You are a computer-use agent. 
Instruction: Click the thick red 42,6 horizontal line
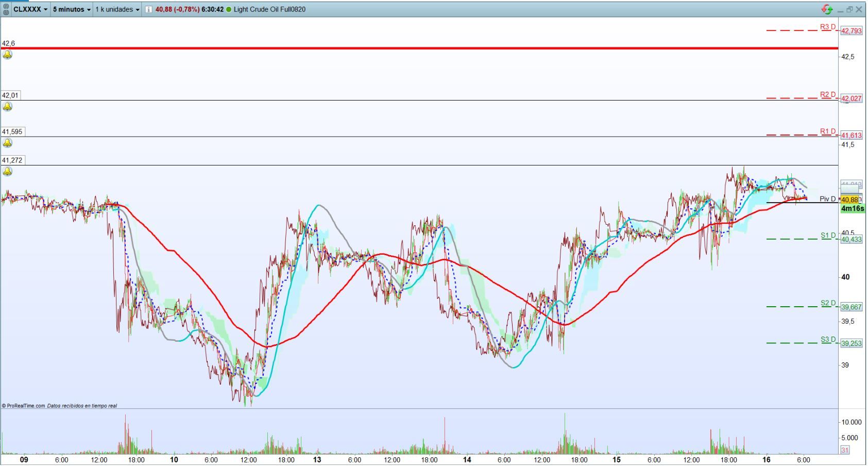tap(412, 48)
